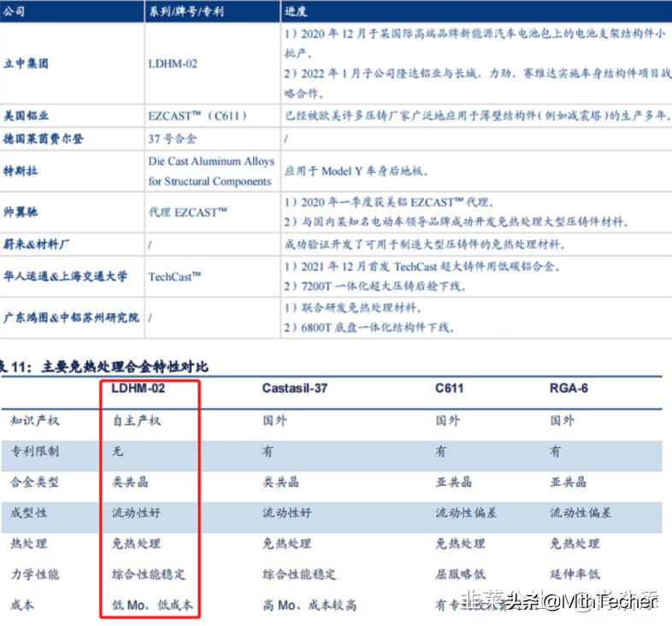Select the '专利限制' row label
672x626 pixels.
[35, 451]
